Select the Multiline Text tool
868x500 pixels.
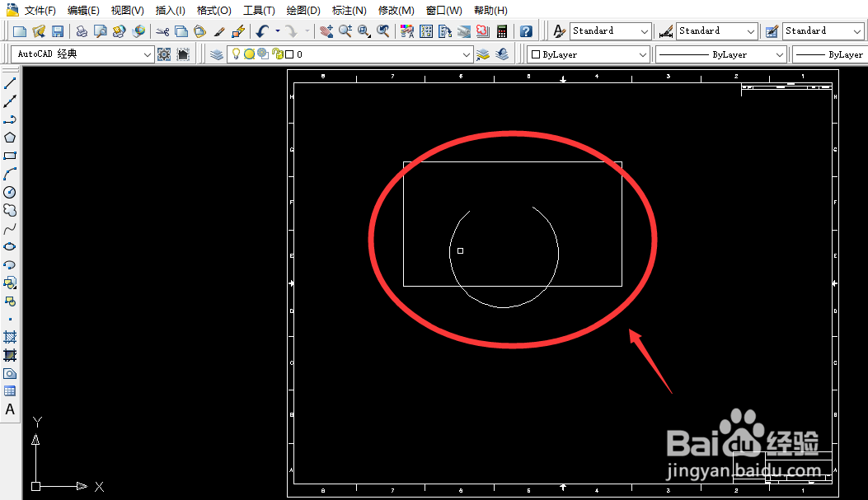[x=10, y=409]
